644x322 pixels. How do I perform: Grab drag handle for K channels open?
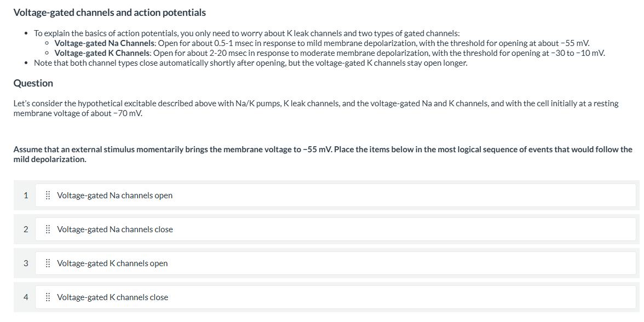(x=48, y=263)
